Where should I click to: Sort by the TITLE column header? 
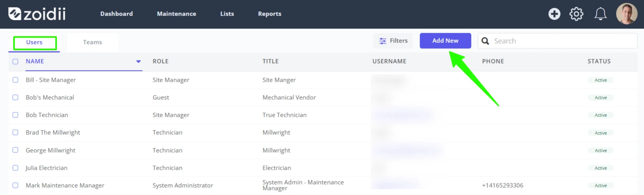click(270, 61)
